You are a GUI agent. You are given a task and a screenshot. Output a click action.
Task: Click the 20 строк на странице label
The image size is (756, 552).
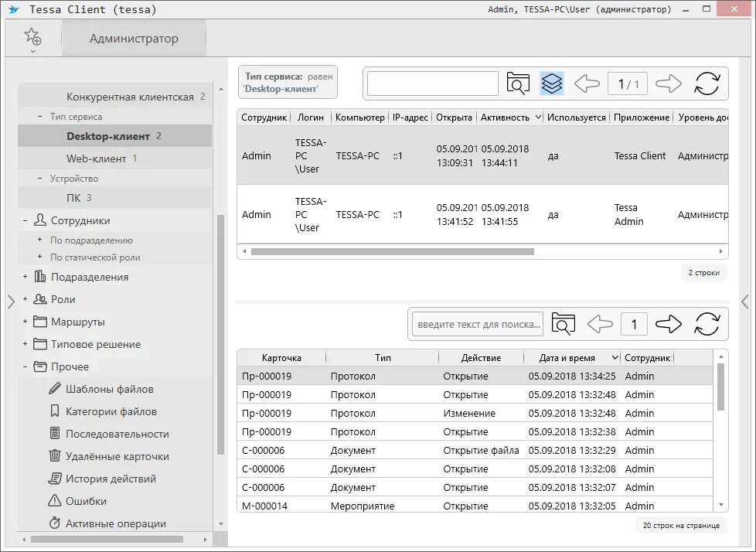[681, 525]
